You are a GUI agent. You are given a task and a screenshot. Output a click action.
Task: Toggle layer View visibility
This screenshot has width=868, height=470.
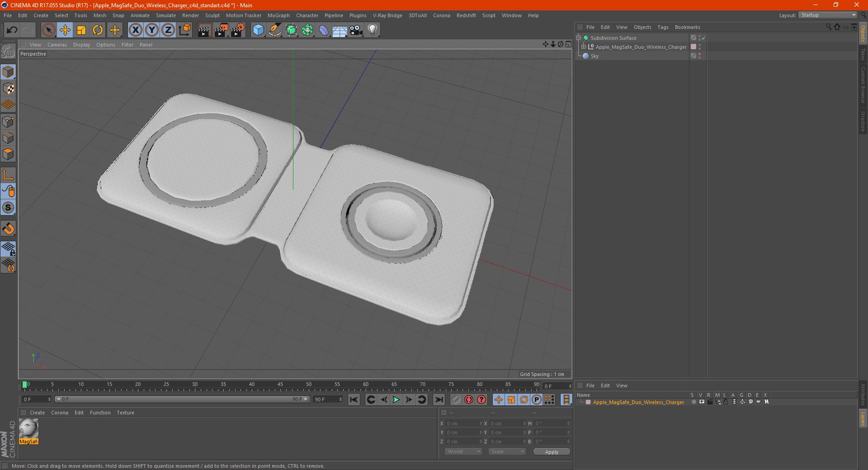[702, 402]
